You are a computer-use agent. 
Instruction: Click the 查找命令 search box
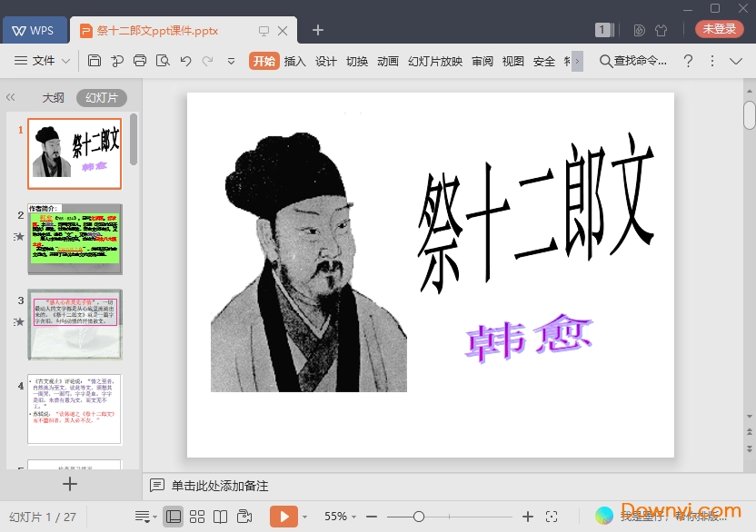pos(633,61)
